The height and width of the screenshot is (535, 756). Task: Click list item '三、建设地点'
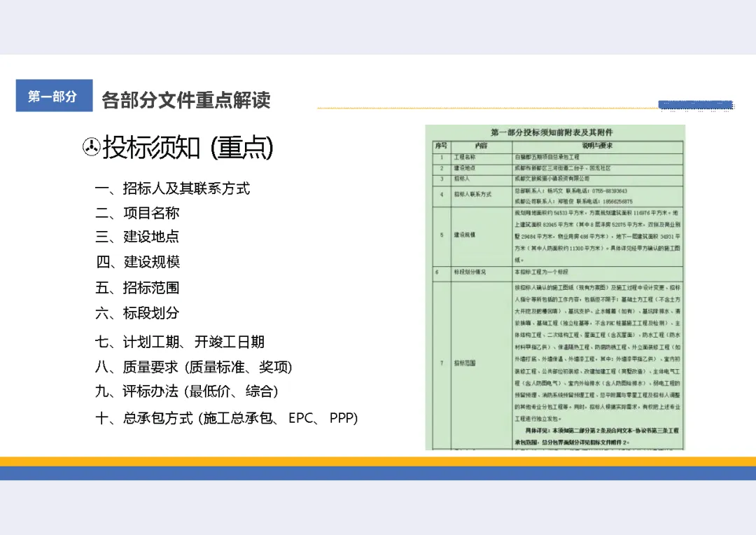pos(137,237)
